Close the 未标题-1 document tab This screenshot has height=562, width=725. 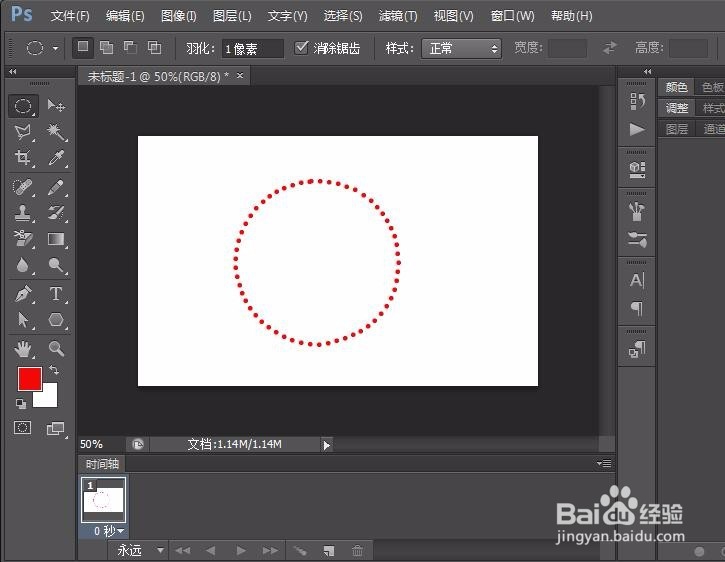(240, 75)
